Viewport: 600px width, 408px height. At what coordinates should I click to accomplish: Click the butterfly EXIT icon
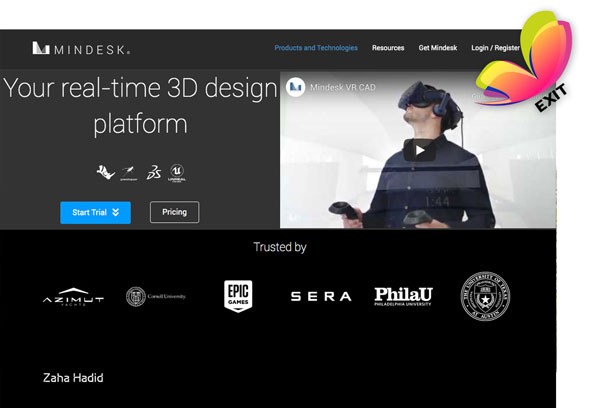click(523, 61)
